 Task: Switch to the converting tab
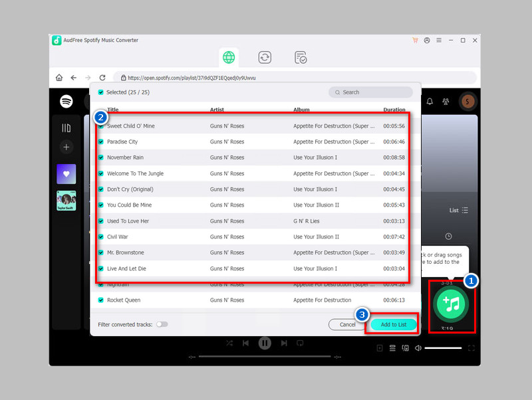coord(265,57)
